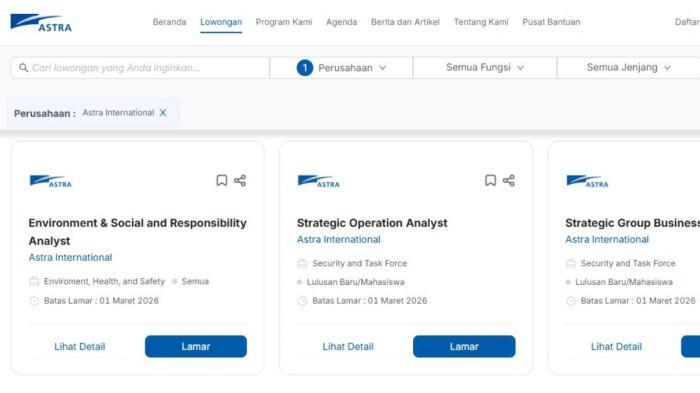
Task: Bookmark the Strategic Operation Analyst job
Action: coord(490,180)
